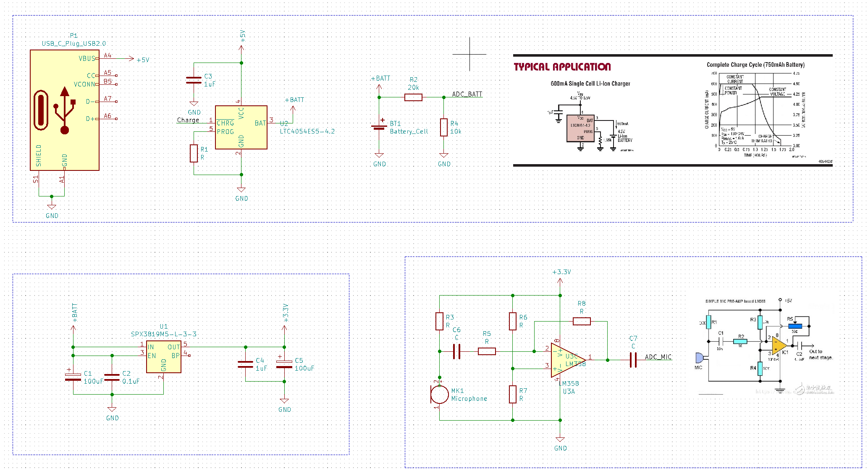Screen dimensions: 868x471
Task: Click the PROG pin name on the LTC4054
Action: 225,132
